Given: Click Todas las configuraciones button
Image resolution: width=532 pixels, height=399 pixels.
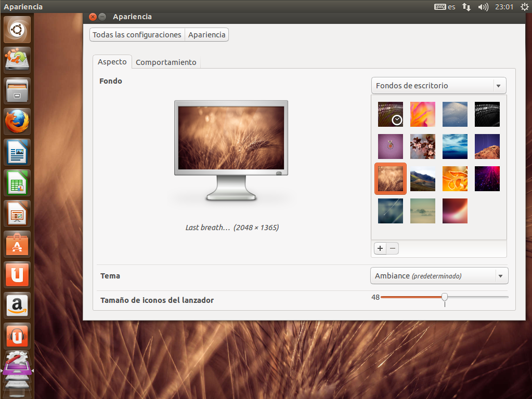Looking at the screenshot, I should click(136, 34).
